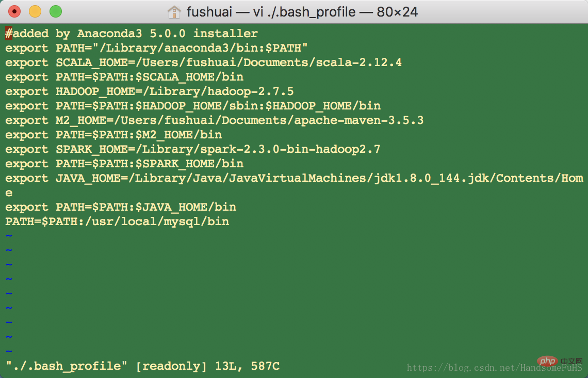Select the SCALA_HOME export line
The width and height of the screenshot is (588, 378).
[x=204, y=62]
